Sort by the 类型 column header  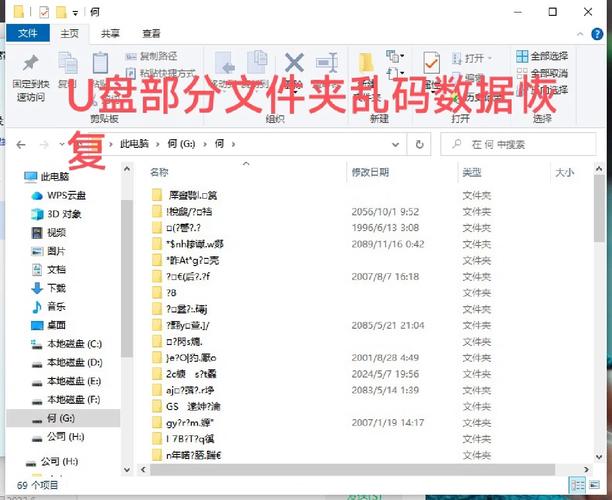(471, 172)
